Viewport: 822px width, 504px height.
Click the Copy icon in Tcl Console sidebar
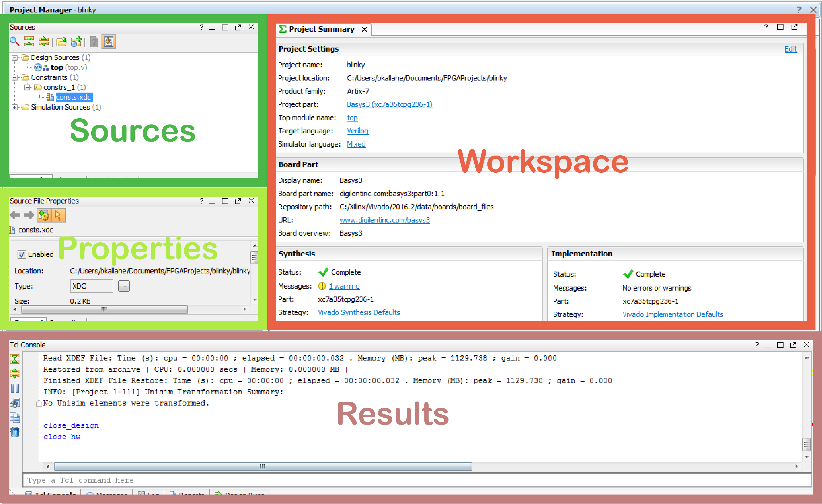point(15,418)
